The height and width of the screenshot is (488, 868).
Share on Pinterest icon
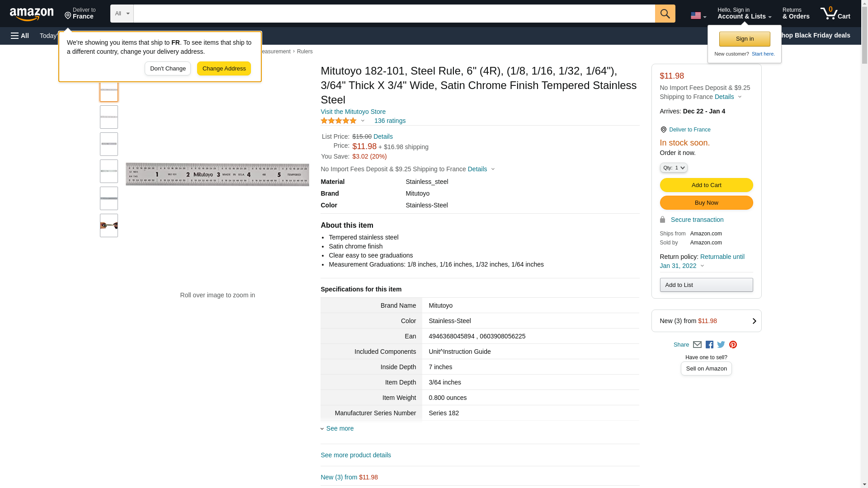[733, 345]
